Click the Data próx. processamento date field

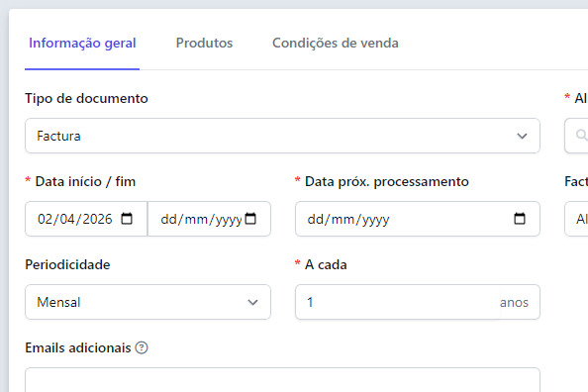(x=418, y=219)
